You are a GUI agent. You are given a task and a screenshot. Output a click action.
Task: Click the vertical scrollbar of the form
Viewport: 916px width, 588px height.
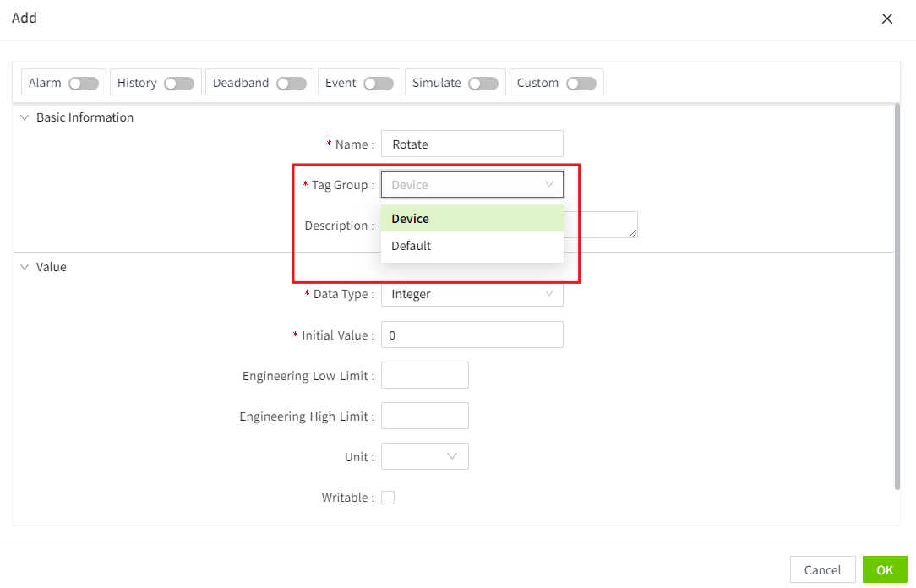(896, 296)
